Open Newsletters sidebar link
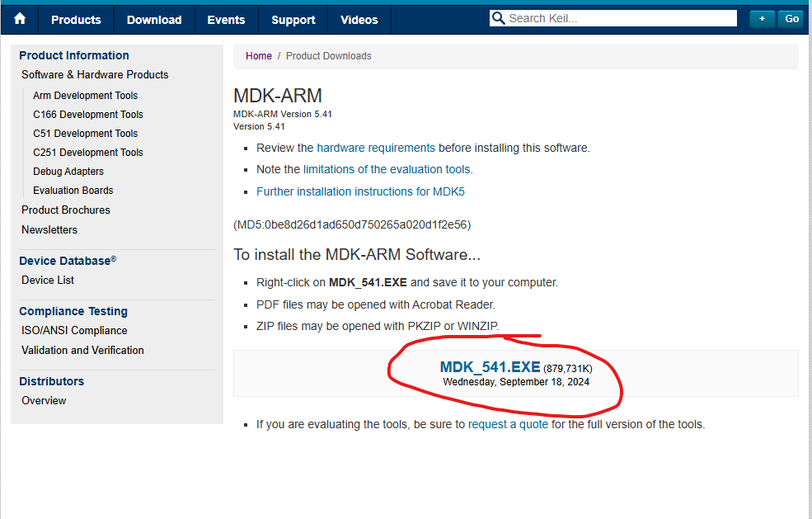This screenshot has width=812, height=519. 49,229
